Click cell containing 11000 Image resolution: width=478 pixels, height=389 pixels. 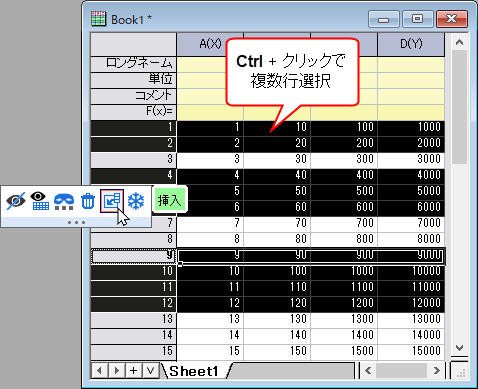point(411,288)
